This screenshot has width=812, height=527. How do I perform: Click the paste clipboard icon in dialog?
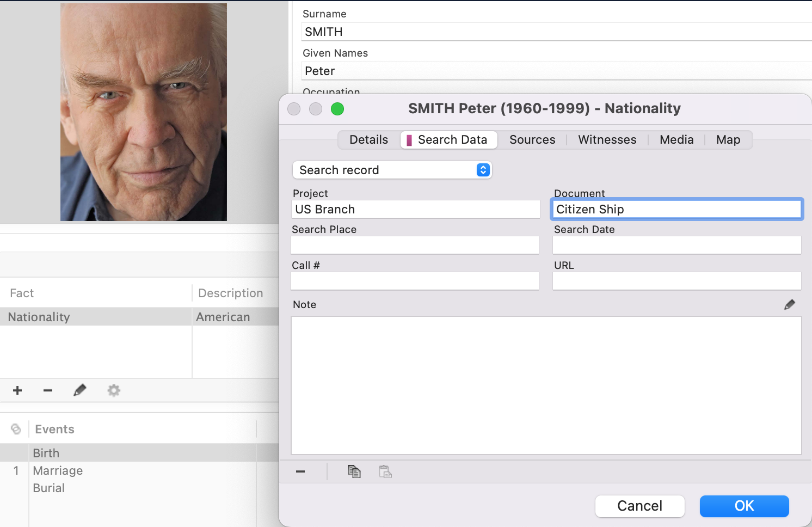385,471
